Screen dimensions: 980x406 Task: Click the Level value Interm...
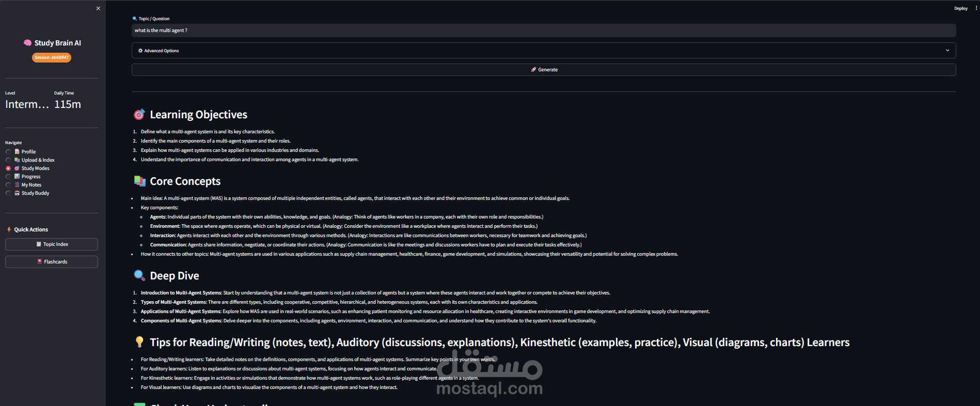(x=27, y=104)
